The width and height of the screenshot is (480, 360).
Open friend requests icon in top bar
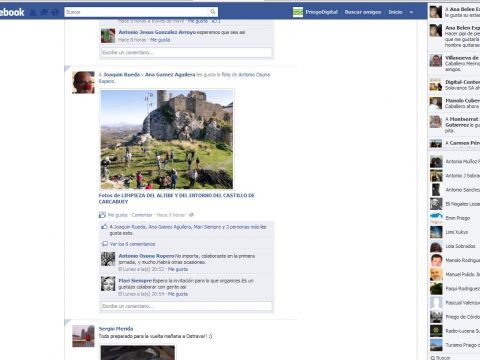pos(33,12)
